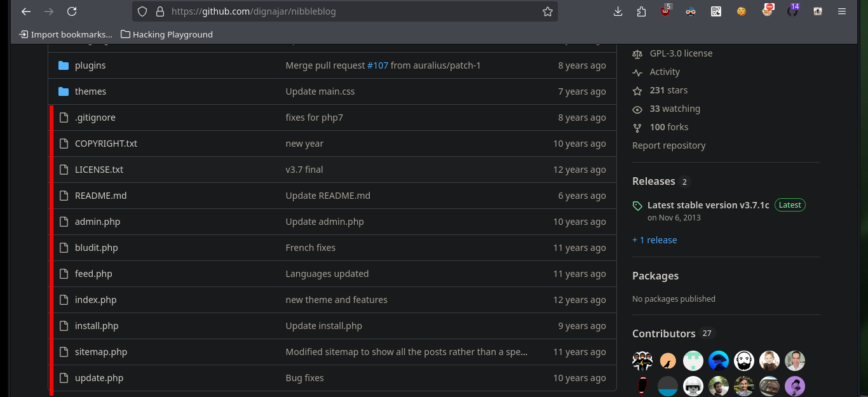Open the Firefox downloads panel

(618, 11)
